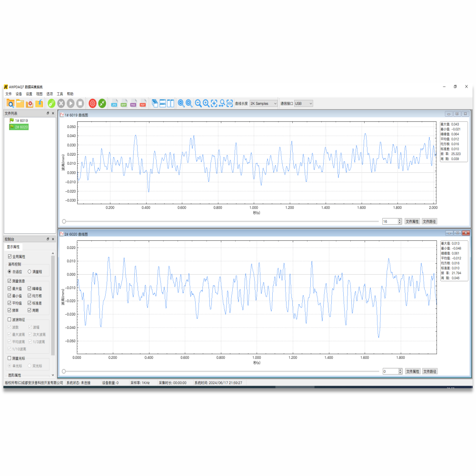The width and height of the screenshot is (476, 476).
Task: Click the cascade windows layout icon
Action: (155, 103)
